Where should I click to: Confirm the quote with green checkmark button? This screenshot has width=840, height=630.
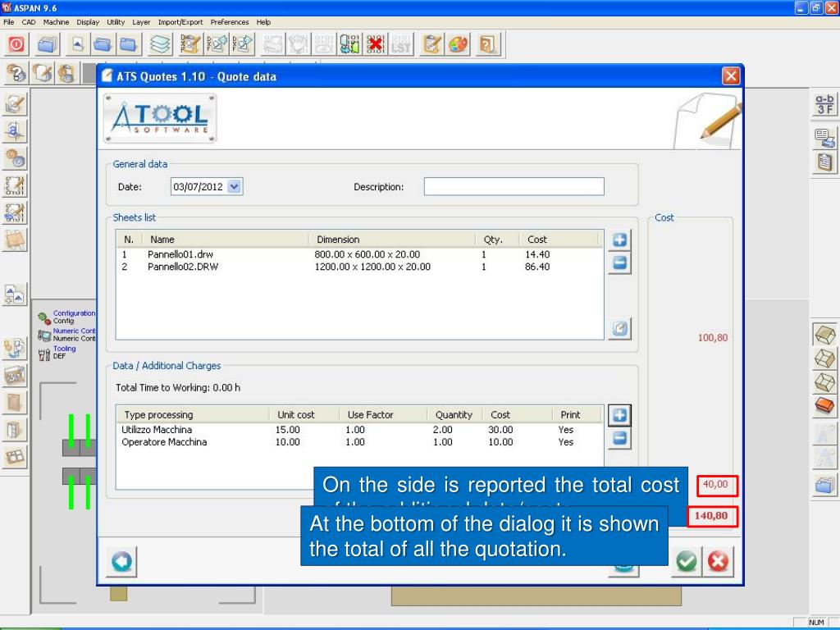click(x=687, y=561)
